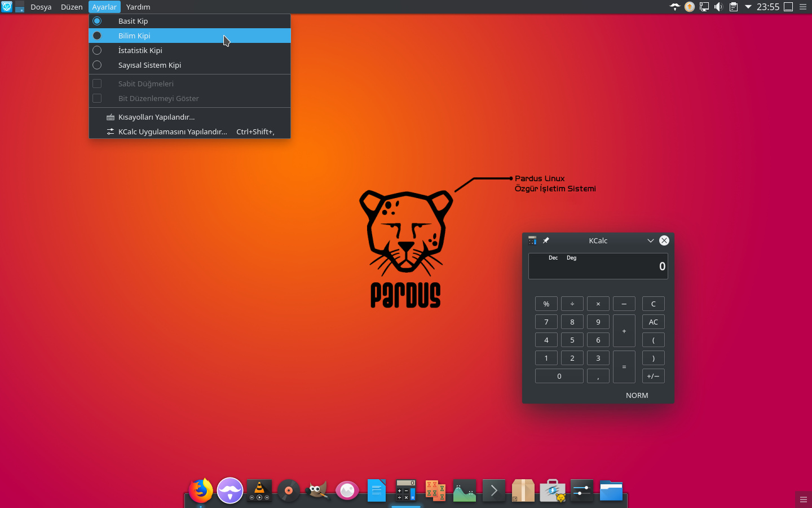
Task: Click the KCalc display field
Action: 598,266
